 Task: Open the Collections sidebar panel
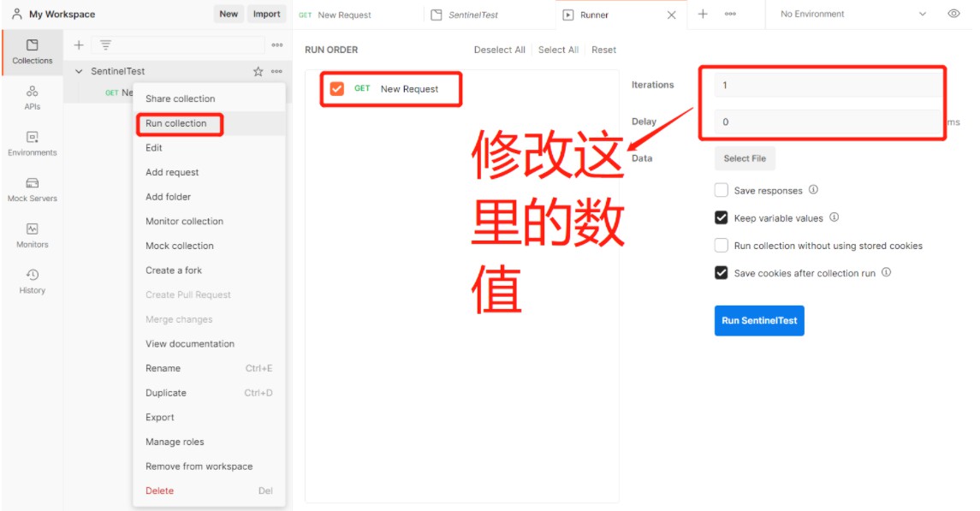[32, 52]
